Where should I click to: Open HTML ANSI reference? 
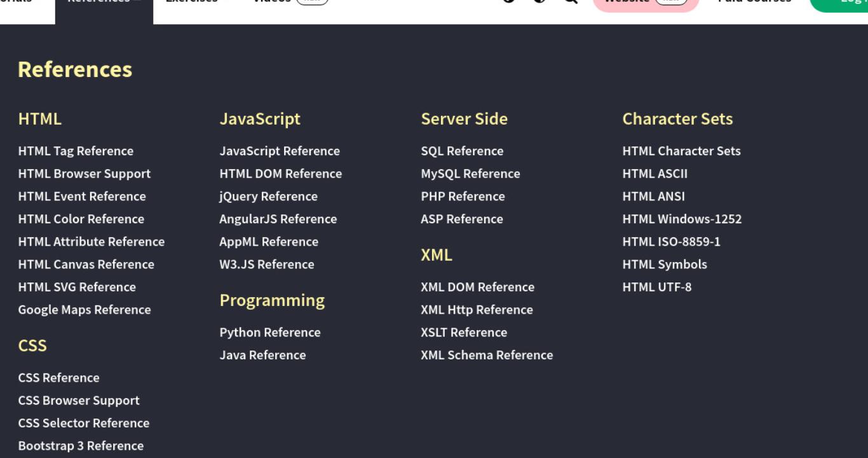(654, 197)
